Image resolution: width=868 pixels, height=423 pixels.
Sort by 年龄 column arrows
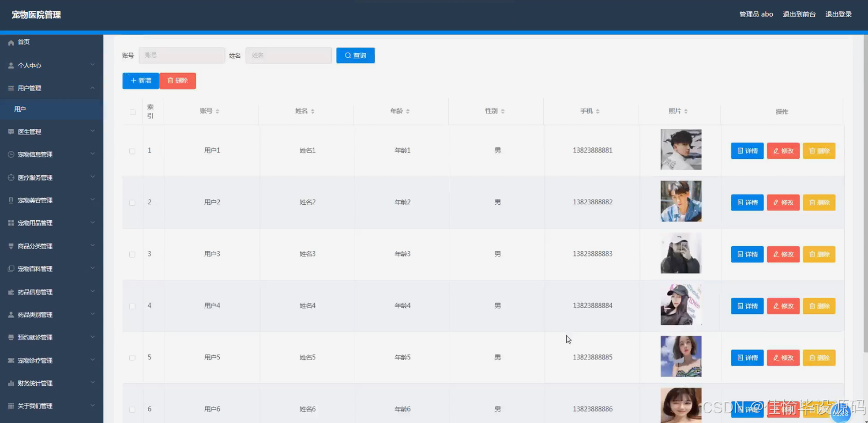coord(408,111)
